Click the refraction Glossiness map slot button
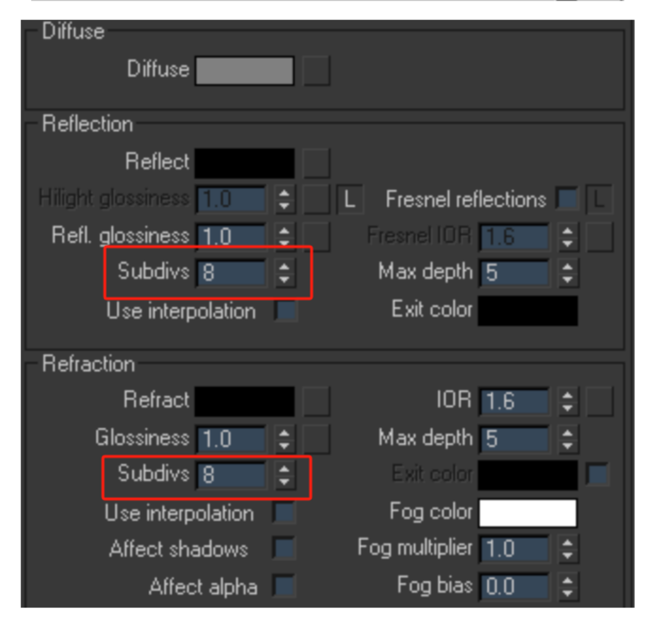The image size is (672, 630). [x=316, y=439]
